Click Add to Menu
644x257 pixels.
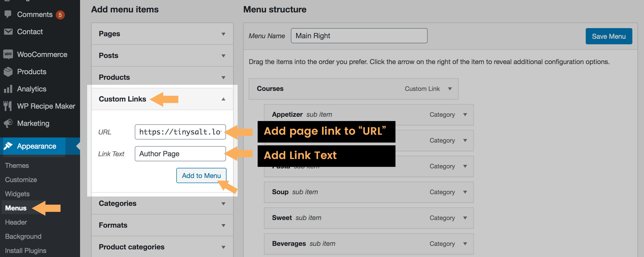click(x=201, y=175)
